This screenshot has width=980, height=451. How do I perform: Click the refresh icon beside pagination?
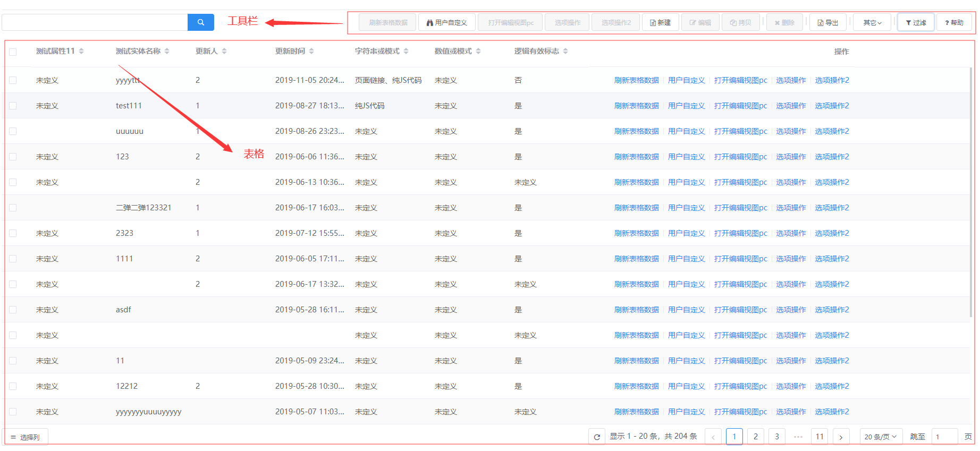pos(597,437)
